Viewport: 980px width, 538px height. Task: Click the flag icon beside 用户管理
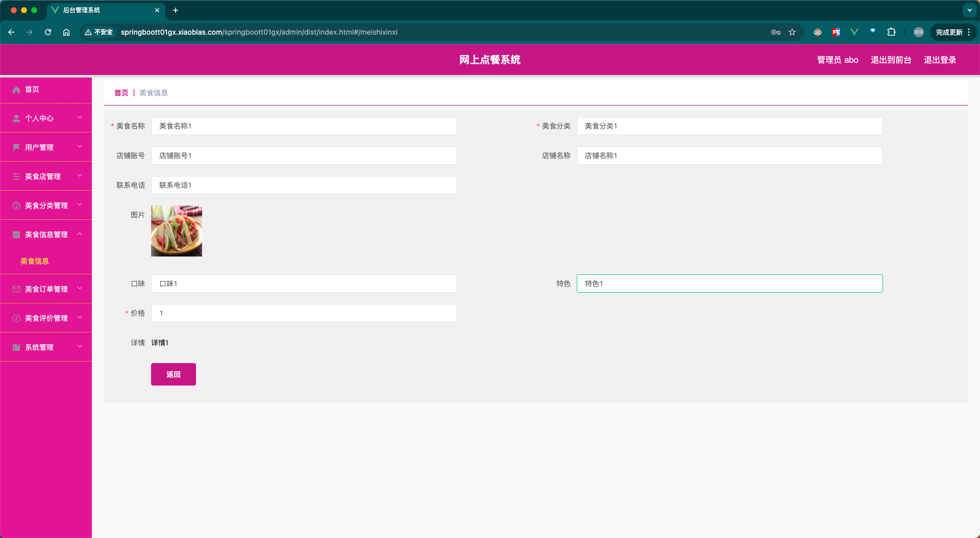[16, 147]
